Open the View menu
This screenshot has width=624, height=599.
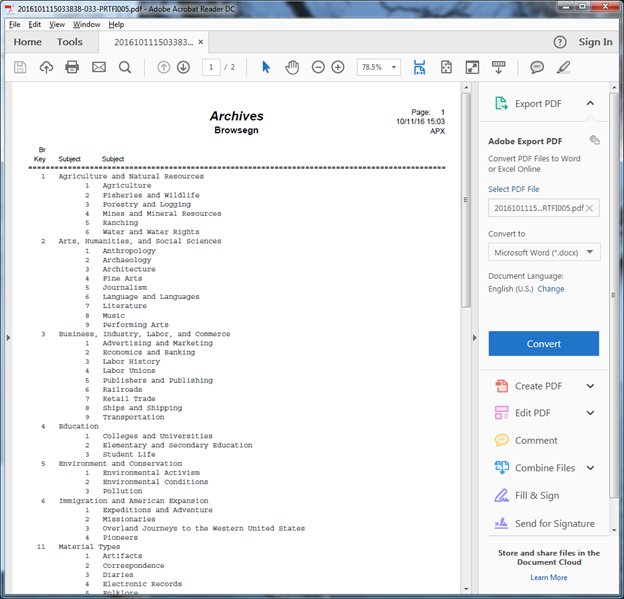click(x=57, y=24)
